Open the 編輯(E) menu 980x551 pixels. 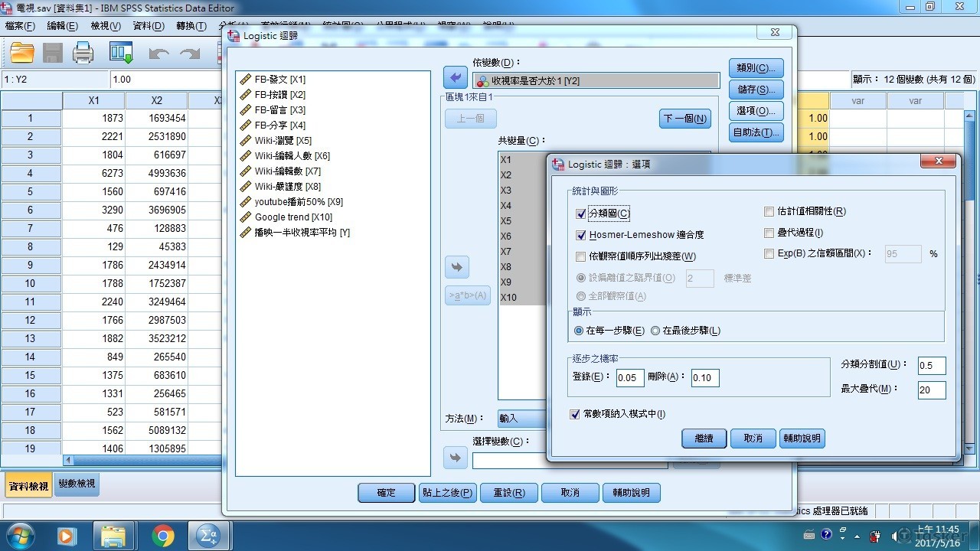click(62, 26)
